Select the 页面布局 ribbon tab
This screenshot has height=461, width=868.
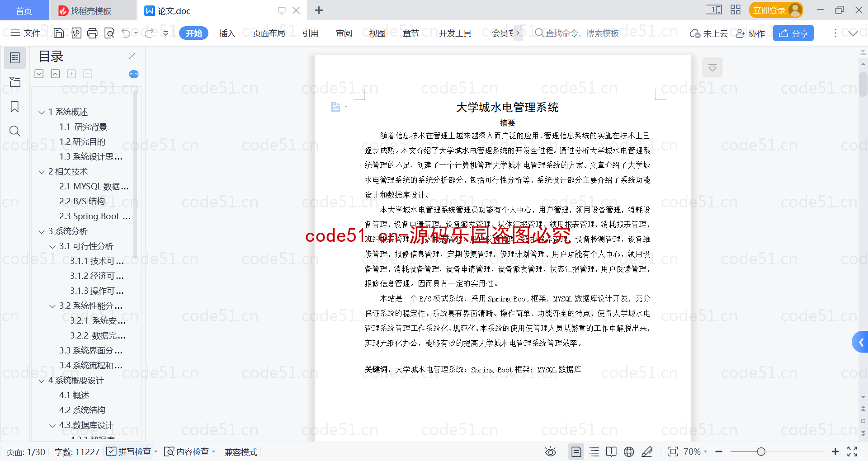click(x=269, y=33)
